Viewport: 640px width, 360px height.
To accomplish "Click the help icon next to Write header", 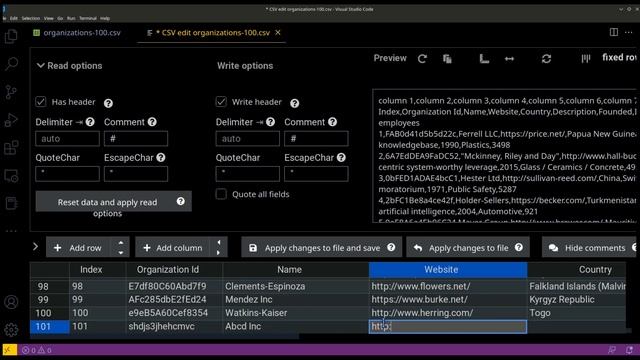I will point(294,103).
